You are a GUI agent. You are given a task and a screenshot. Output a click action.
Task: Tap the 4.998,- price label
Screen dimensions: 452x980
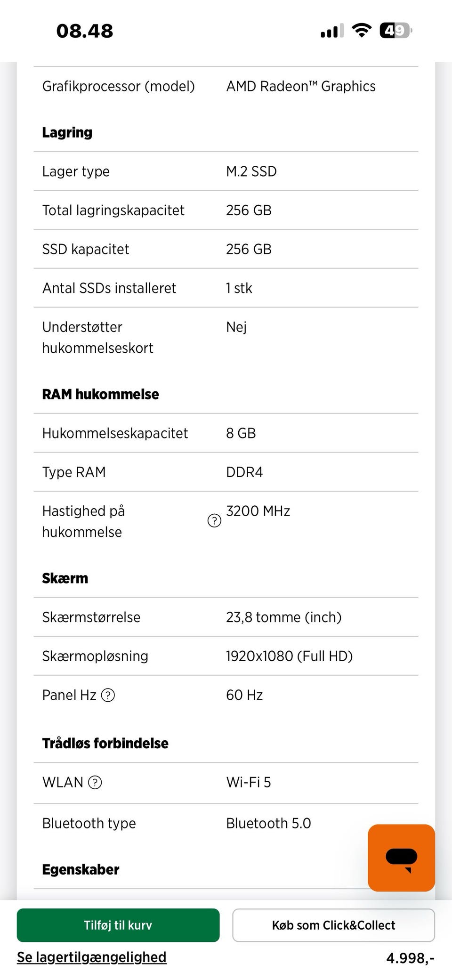tap(410, 958)
